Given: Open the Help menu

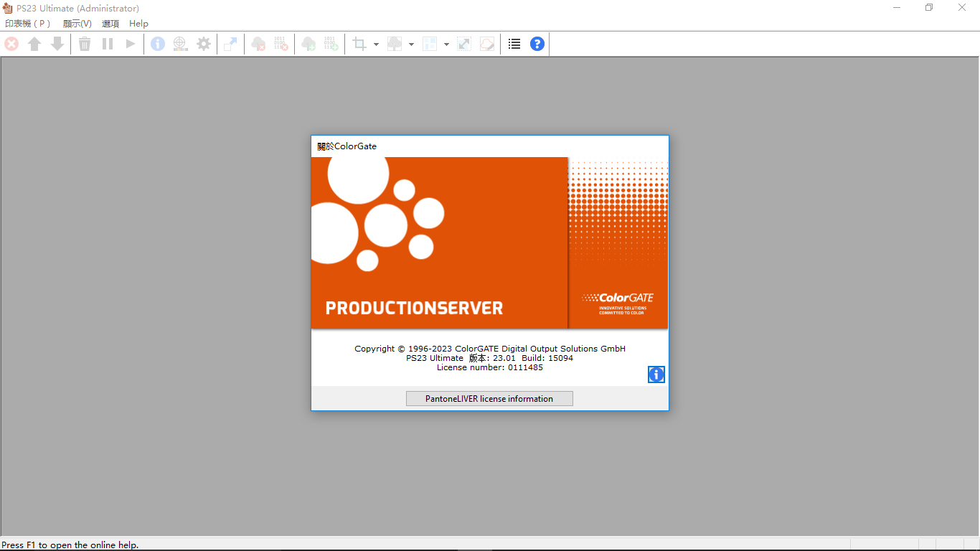Looking at the screenshot, I should 138,24.
